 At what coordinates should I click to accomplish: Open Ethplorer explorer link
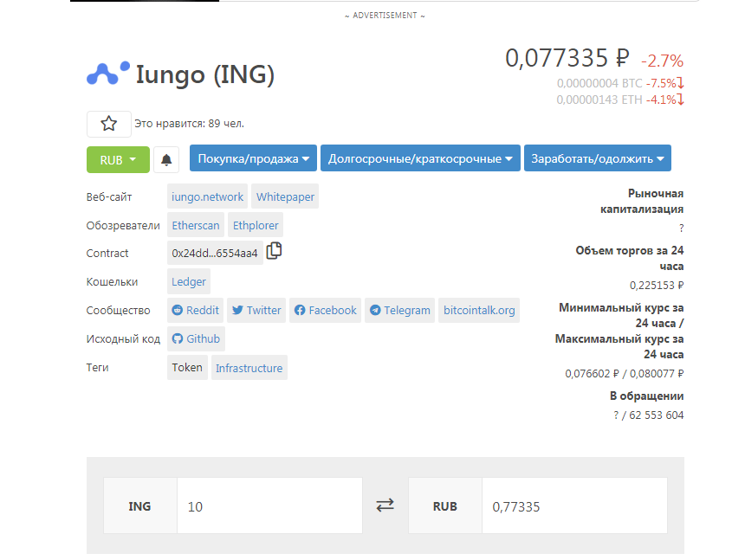click(256, 225)
